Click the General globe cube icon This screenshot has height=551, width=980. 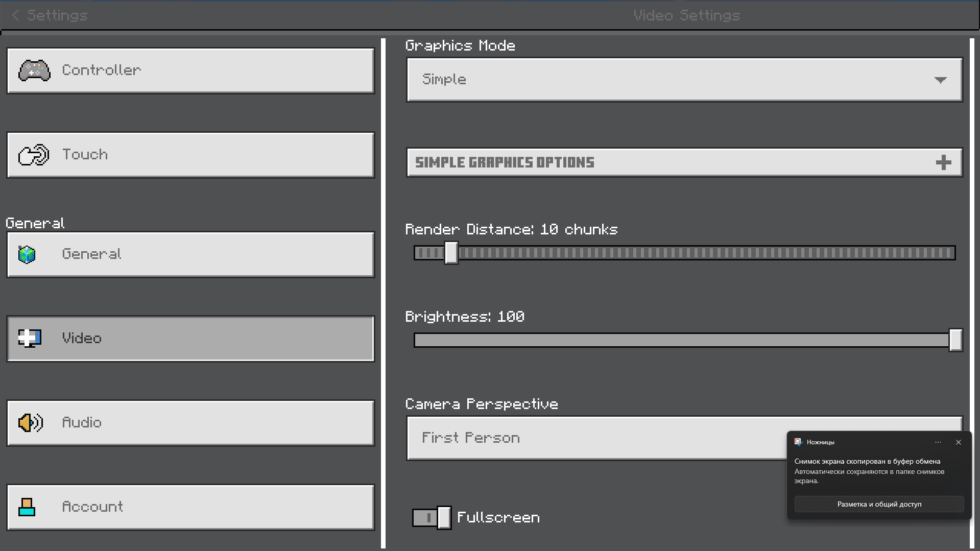(x=27, y=254)
